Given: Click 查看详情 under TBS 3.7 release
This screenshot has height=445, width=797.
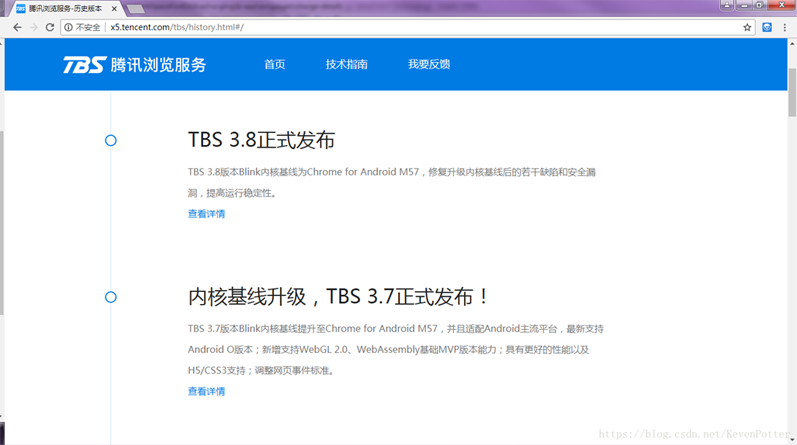Looking at the screenshot, I should click(x=206, y=392).
